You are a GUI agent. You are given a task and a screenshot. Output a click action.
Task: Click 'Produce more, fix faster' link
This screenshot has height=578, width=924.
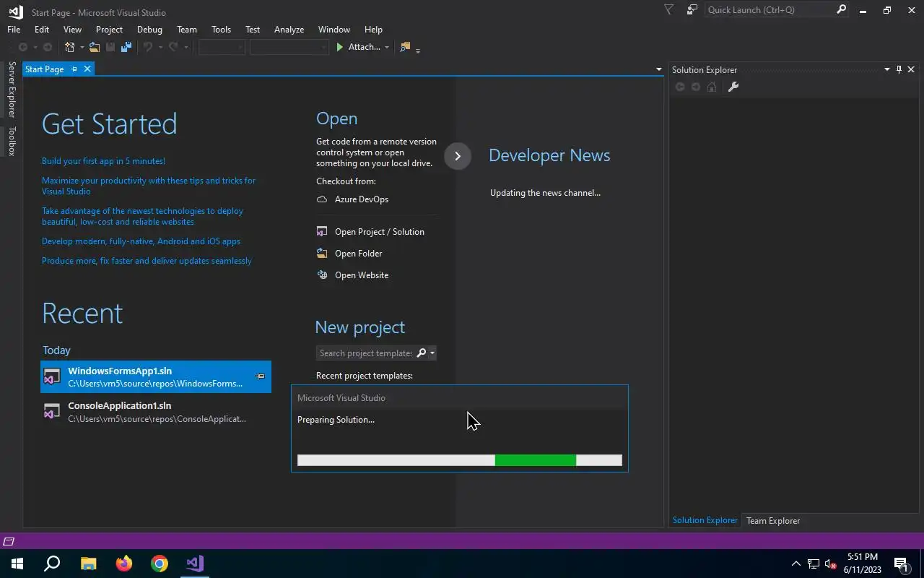tap(147, 261)
